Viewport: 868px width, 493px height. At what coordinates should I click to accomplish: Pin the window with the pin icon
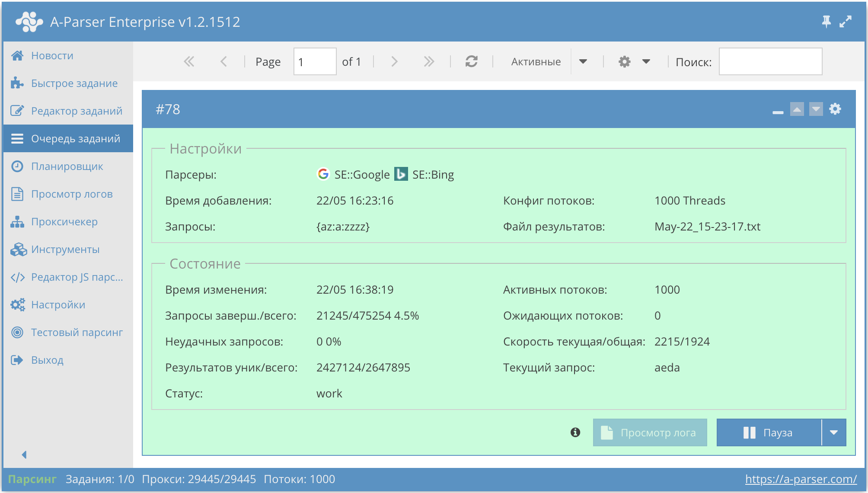pos(826,21)
